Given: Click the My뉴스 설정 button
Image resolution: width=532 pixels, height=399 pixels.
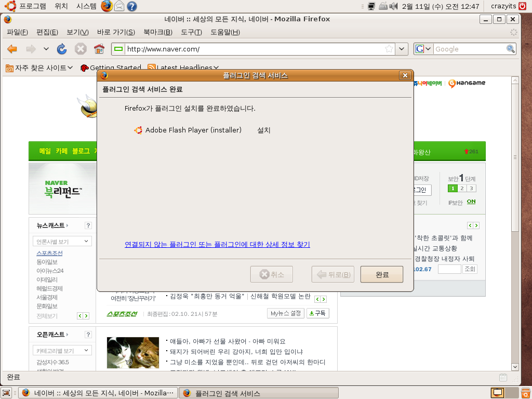Looking at the screenshot, I should (x=286, y=313).
